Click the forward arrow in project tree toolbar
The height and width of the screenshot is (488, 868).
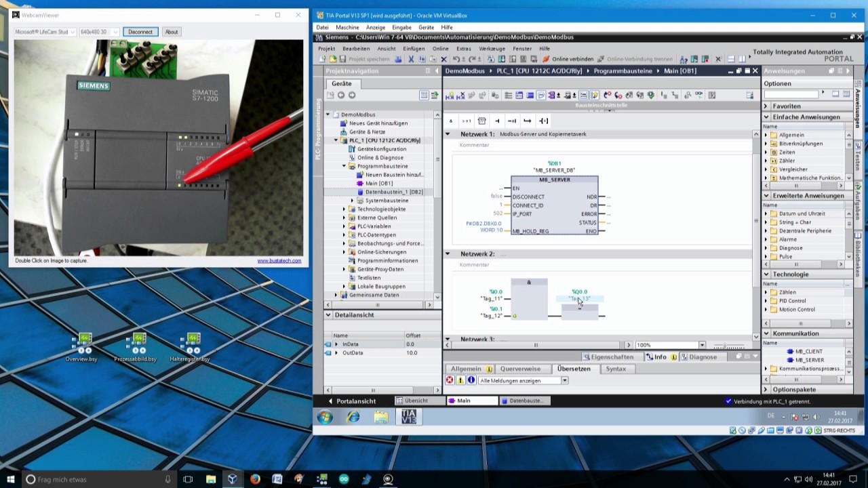(x=351, y=96)
